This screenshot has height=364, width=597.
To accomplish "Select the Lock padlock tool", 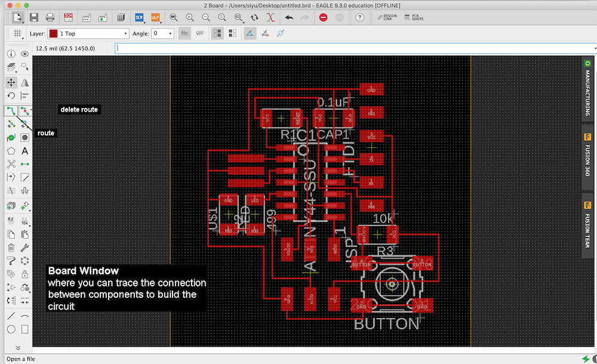I will pos(24,274).
